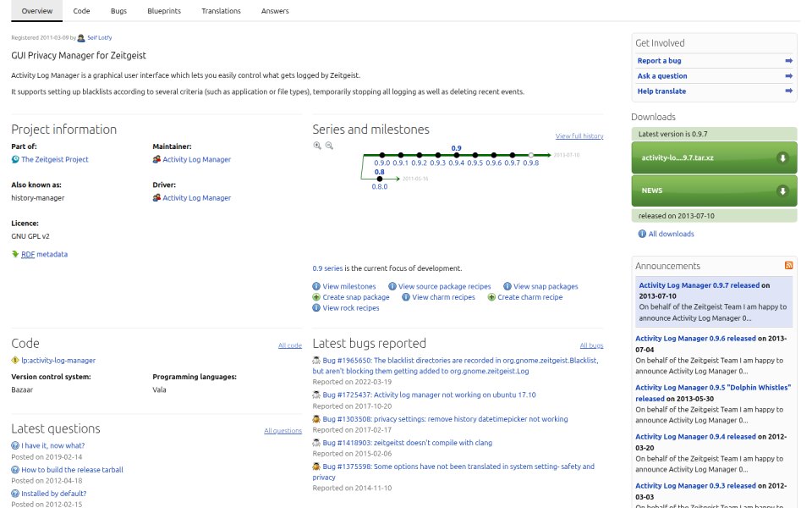Open the All bugs link
The image size is (812, 508).
(x=591, y=345)
